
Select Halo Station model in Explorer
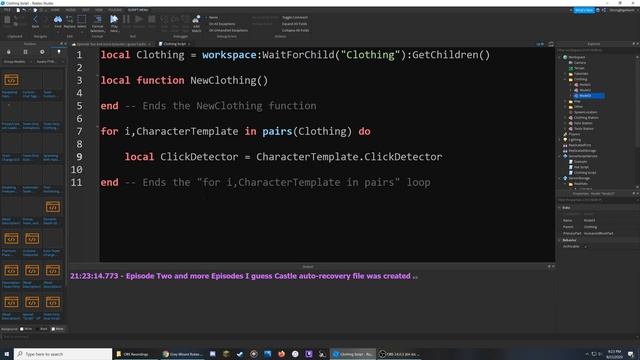[x=583, y=123]
